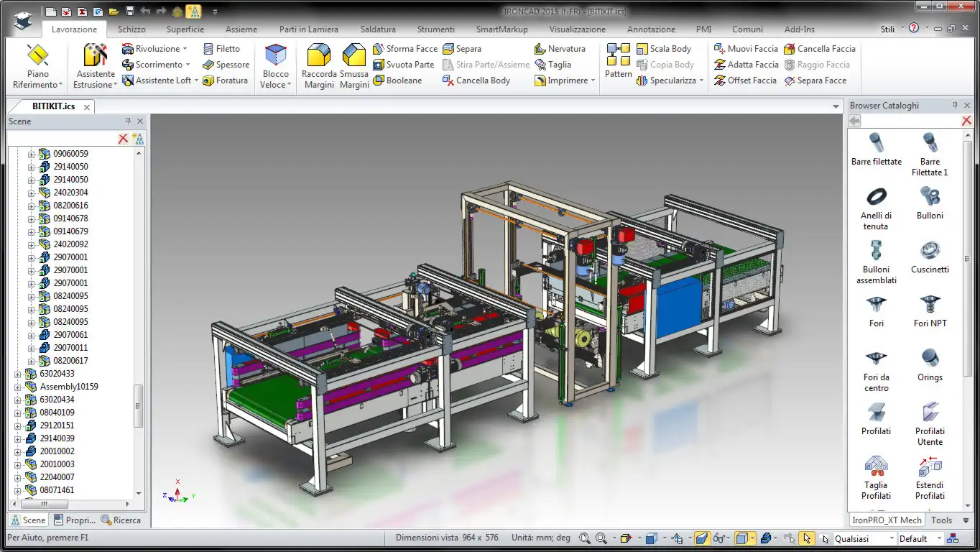Select the Bulloni catalog item
Screen dimensions: 980x552
(930, 203)
